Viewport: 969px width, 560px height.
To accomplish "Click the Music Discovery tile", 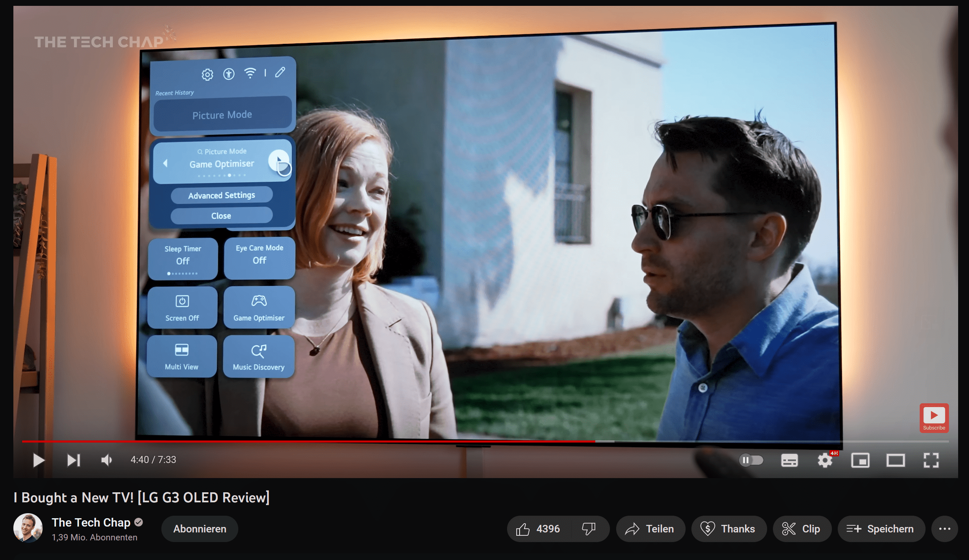I will pyautogui.click(x=258, y=356).
